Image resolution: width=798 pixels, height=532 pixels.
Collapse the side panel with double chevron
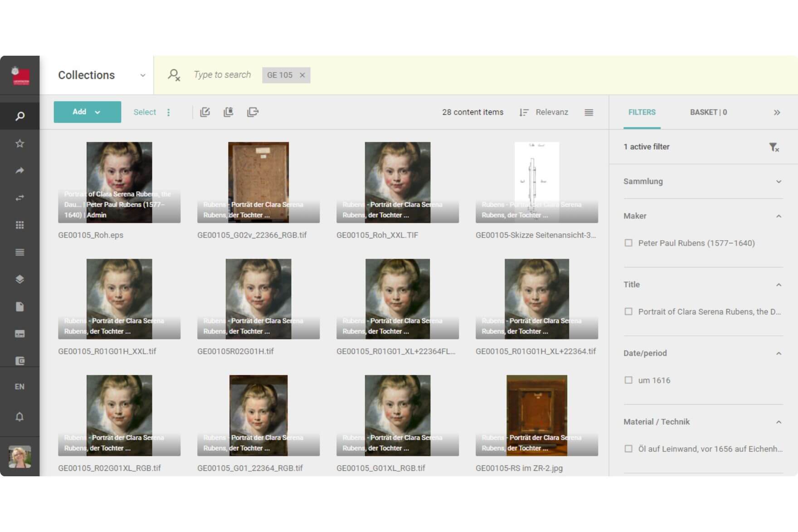tap(777, 112)
